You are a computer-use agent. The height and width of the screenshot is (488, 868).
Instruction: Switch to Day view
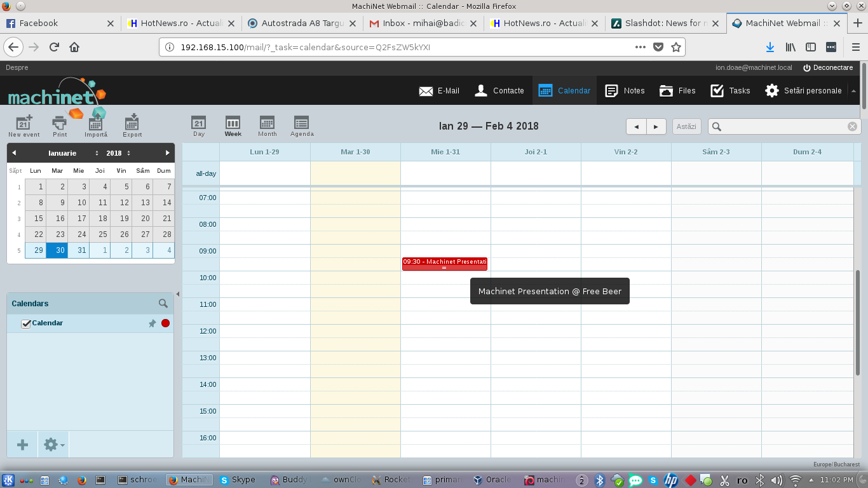click(199, 125)
